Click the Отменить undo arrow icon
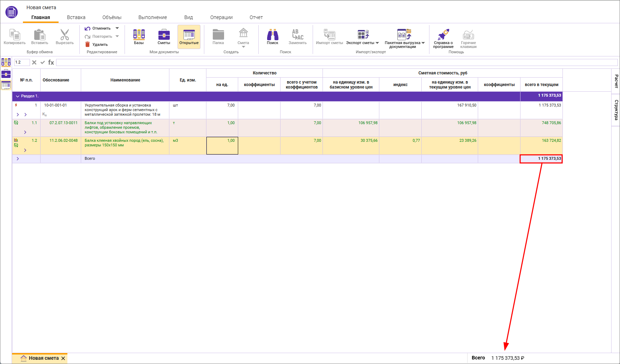The image size is (620, 364). pos(88,28)
